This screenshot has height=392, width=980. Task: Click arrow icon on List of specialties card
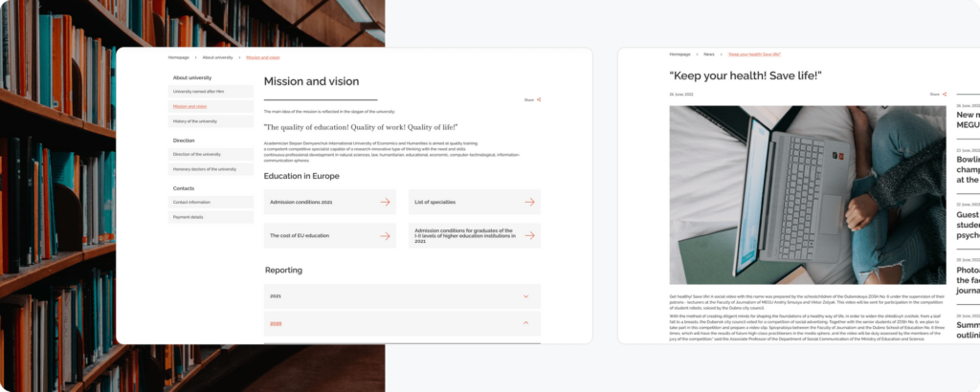point(529,202)
